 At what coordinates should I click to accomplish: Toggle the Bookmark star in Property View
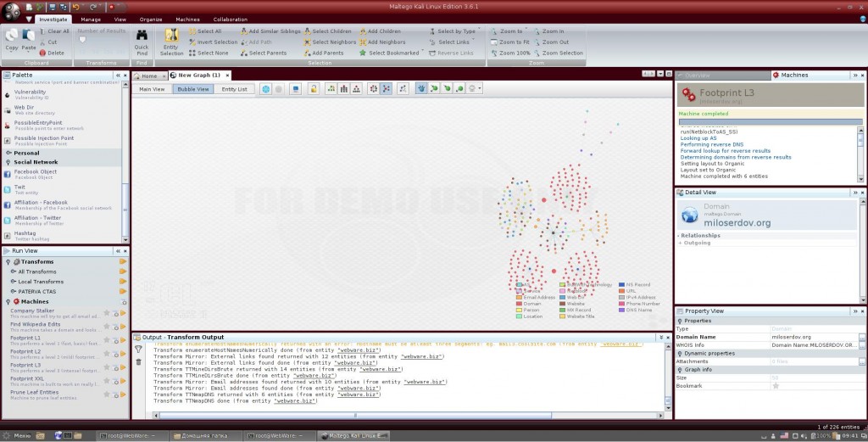coord(776,385)
